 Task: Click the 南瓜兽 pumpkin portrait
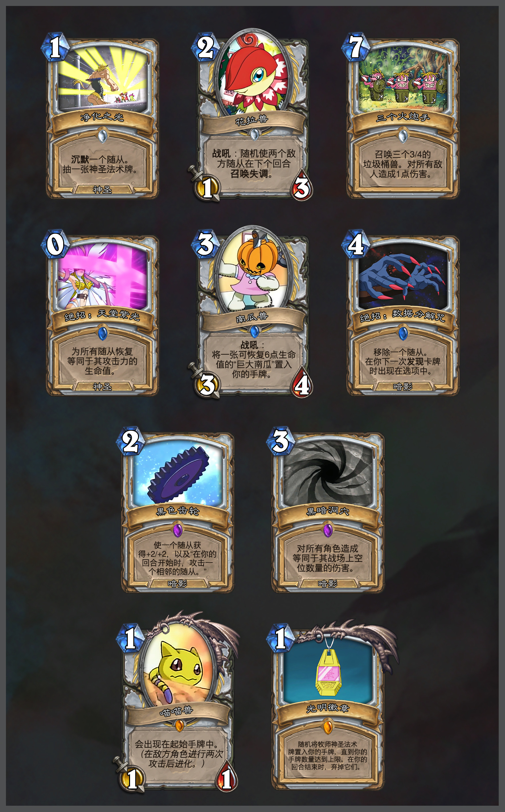pyautogui.click(x=253, y=271)
